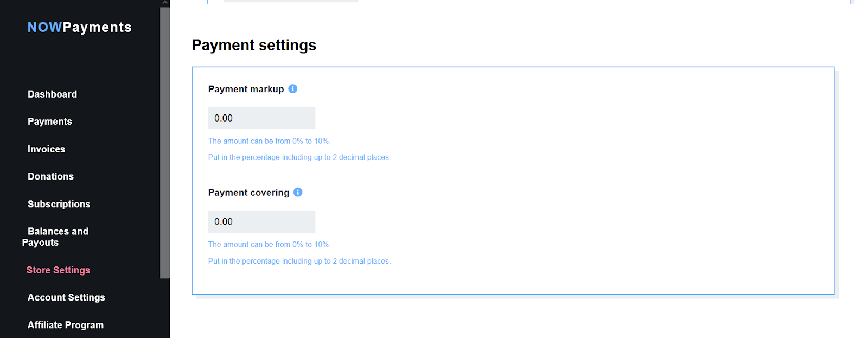Click the sidebar scroll-up arrow
868x338 pixels.
(x=165, y=3)
